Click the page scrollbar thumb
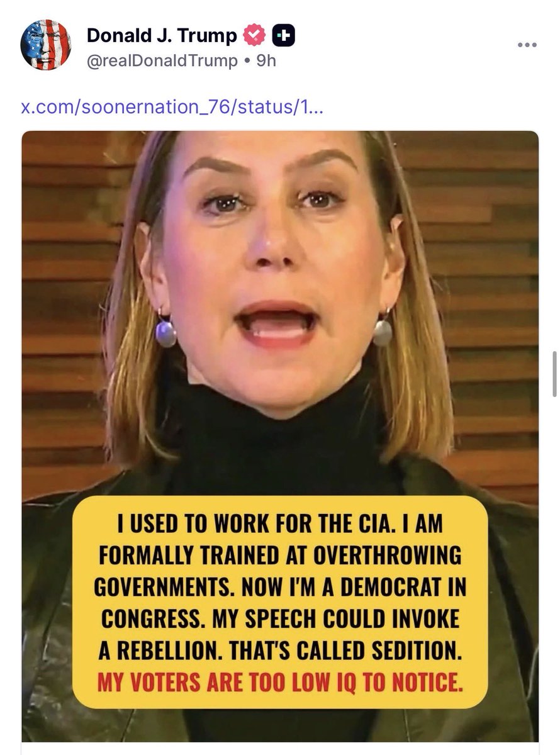 pos(554,374)
